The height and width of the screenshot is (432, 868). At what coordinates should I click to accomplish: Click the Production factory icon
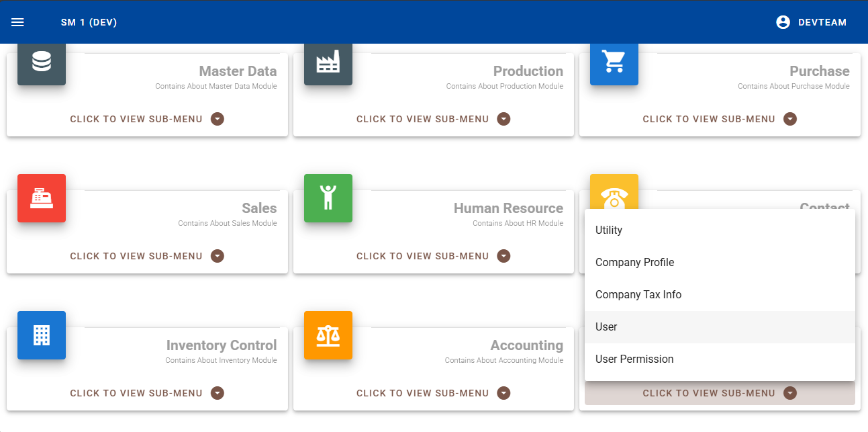pos(328,62)
